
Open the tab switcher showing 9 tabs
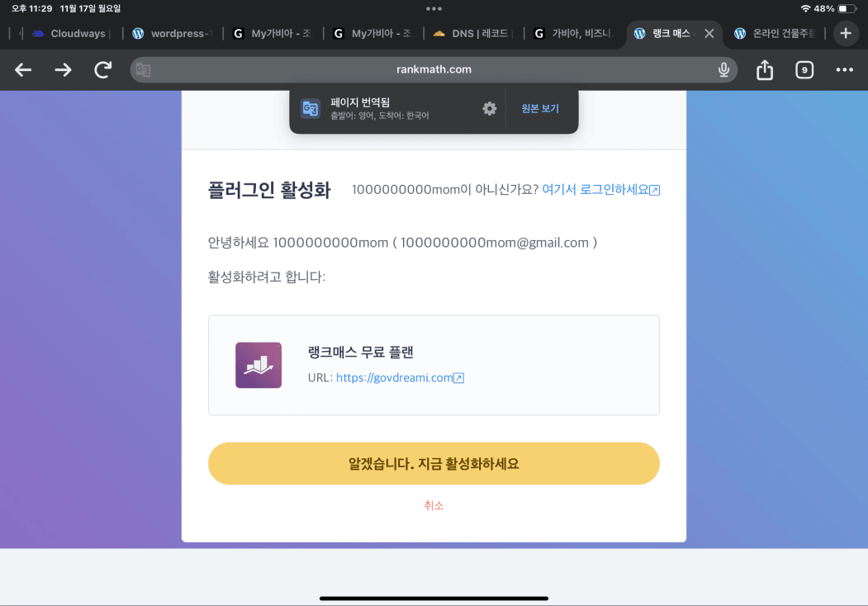(x=804, y=70)
